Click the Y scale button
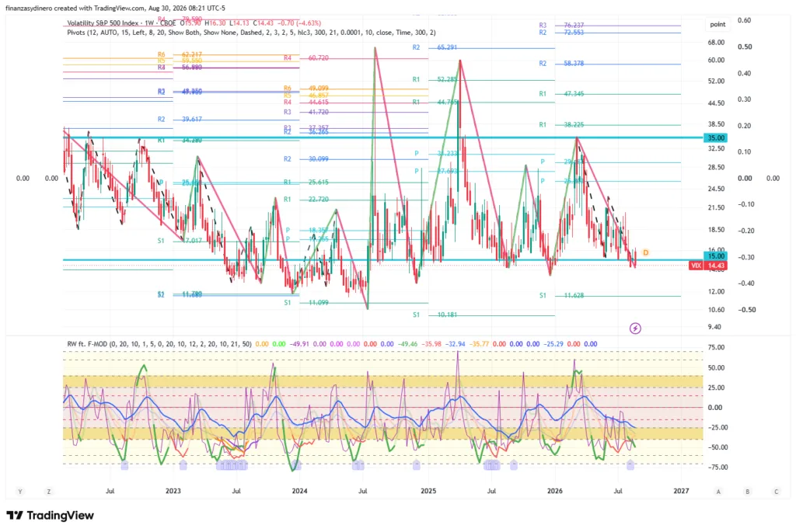Image resolution: width=796 pixels, height=532 pixels. (x=19, y=492)
